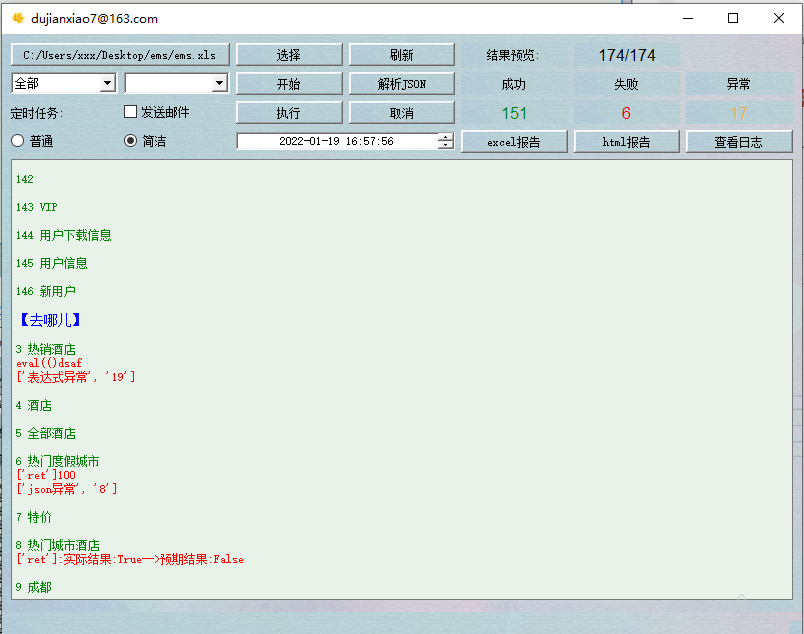Close the dujianxiao7@163.com window
Image resolution: width=804 pixels, height=634 pixels.
(x=778, y=18)
